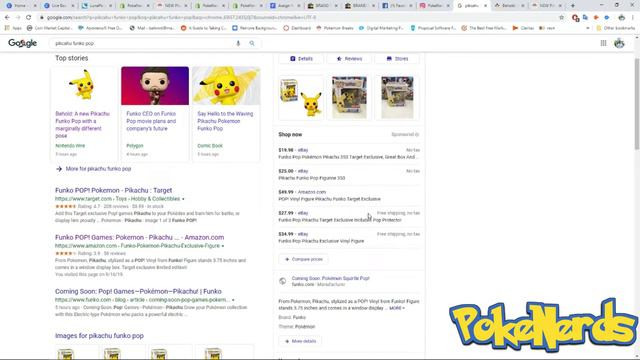Expand the product description with MORE
Viewport: 640px width, 360px height.
tap(397, 308)
